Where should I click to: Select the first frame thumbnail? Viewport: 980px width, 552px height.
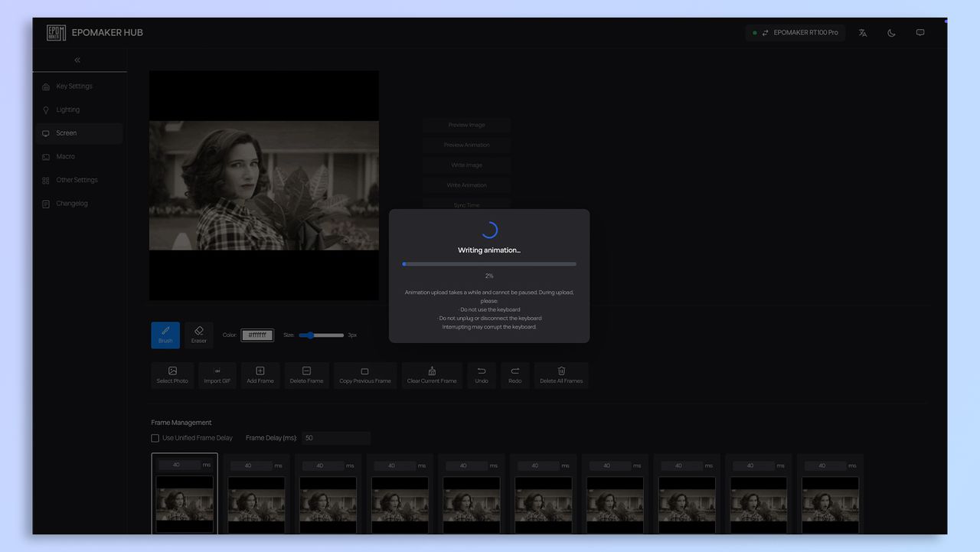click(x=185, y=504)
